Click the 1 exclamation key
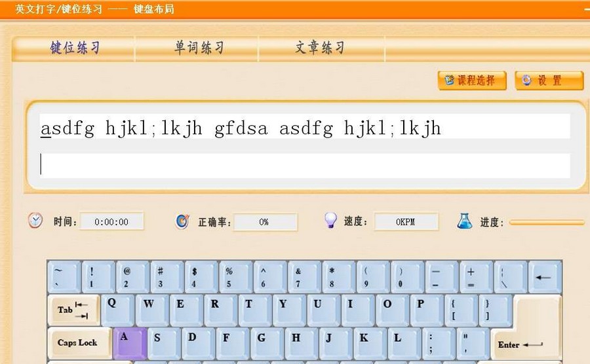Viewport: 590px width, 364px height. (x=98, y=277)
